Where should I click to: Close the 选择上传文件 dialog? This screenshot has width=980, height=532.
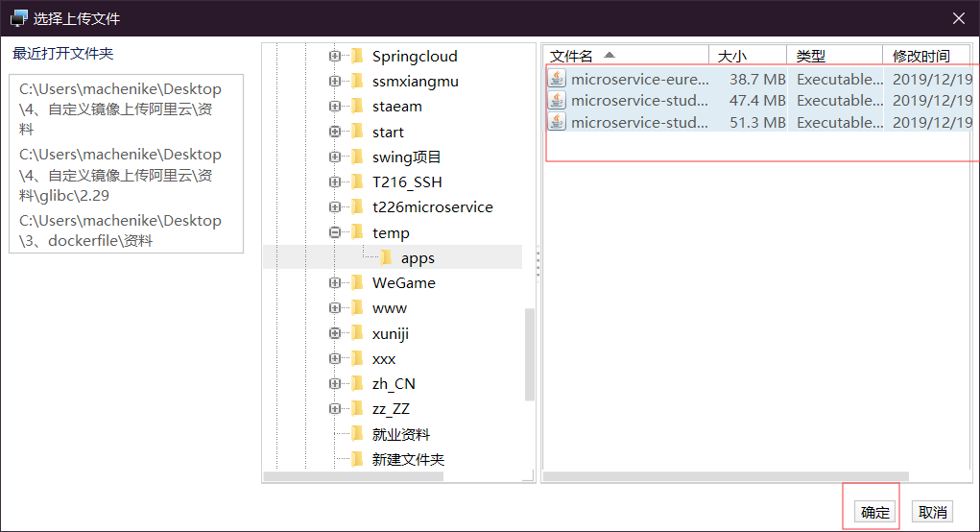[959, 19]
